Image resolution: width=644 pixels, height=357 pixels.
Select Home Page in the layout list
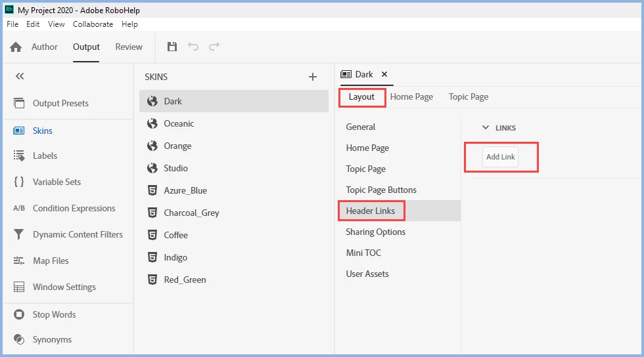367,148
